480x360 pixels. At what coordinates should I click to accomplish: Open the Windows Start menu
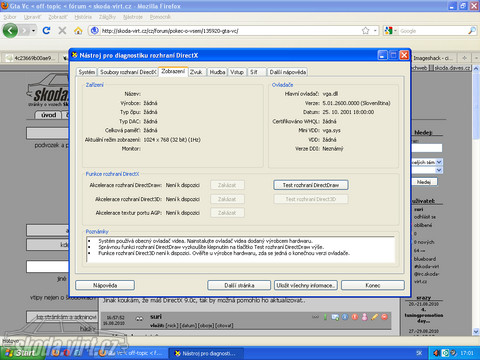pos(22,353)
